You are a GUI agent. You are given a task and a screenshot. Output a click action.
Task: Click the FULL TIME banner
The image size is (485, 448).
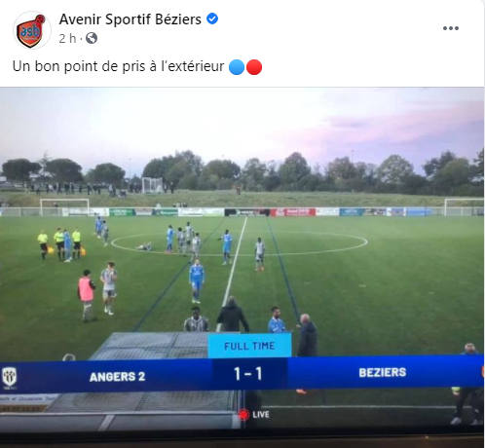pos(249,346)
